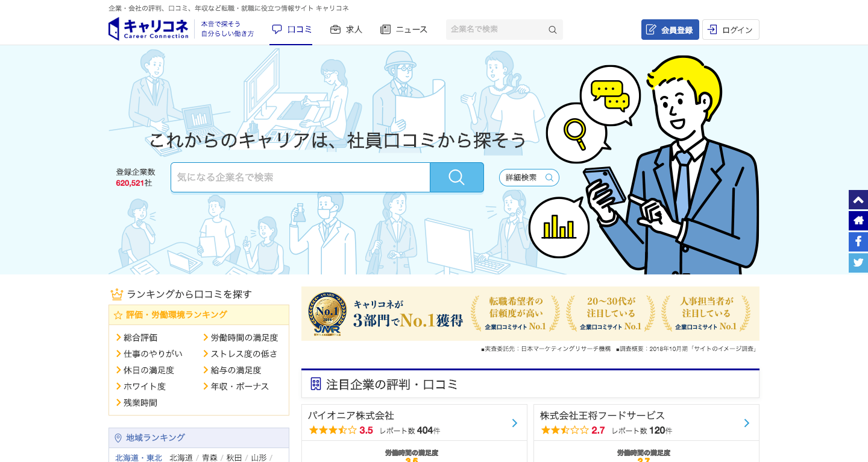
Task: Select 秋田 prefecture link
Action: point(234,458)
